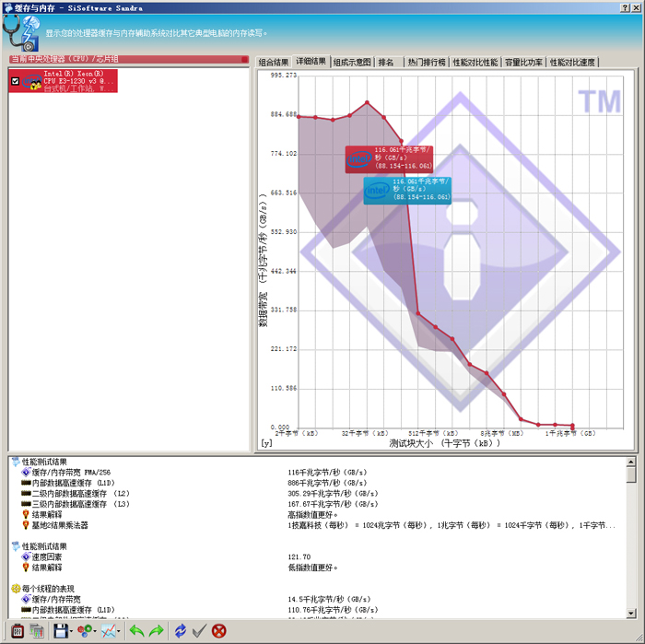Click the pin icon beside first 结果解释
This screenshot has width=645, height=644.
[x=26, y=514]
